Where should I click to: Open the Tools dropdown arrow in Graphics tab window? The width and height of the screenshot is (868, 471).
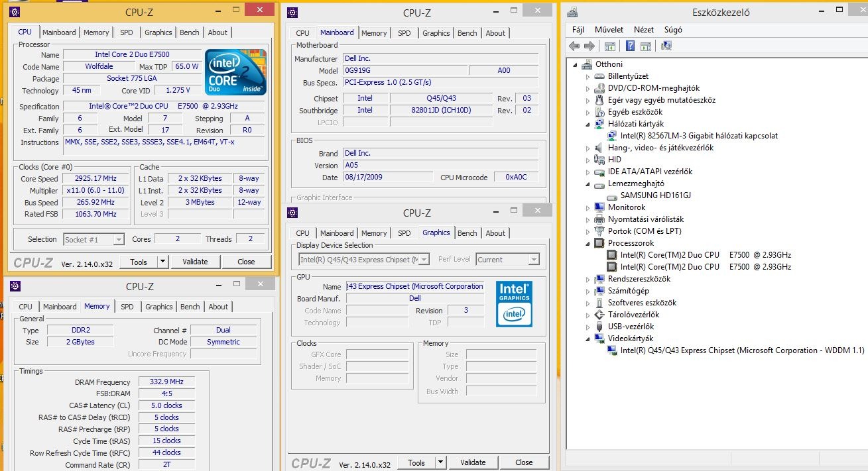click(x=440, y=462)
